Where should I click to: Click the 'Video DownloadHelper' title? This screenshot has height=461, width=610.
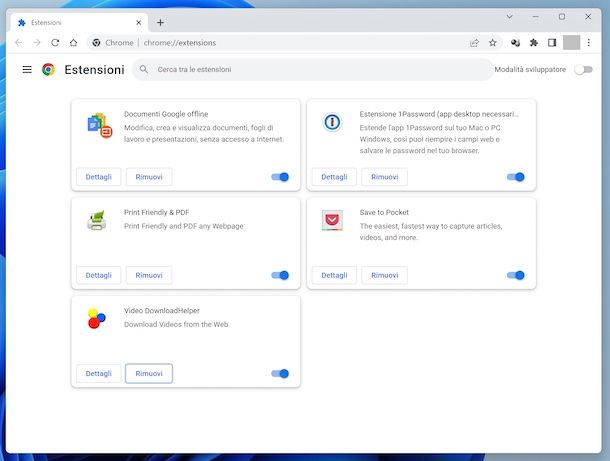162,311
